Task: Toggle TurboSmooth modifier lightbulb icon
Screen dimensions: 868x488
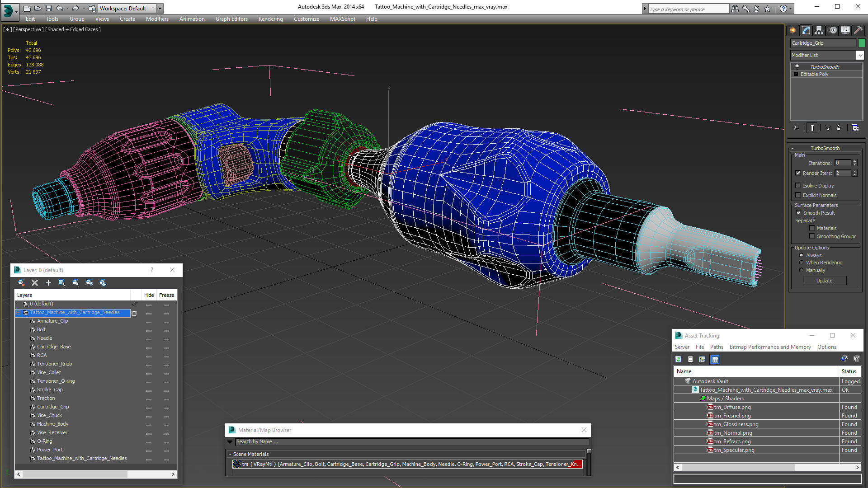Action: pos(797,66)
